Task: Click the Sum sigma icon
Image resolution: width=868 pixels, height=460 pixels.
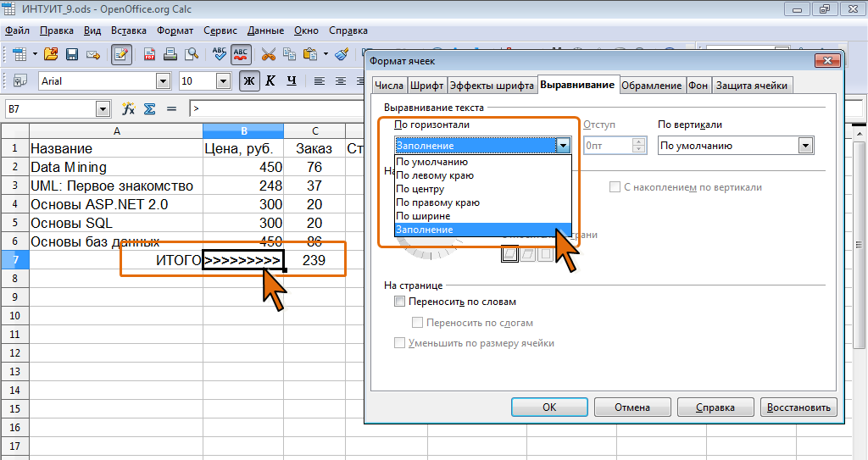Action: coord(149,108)
